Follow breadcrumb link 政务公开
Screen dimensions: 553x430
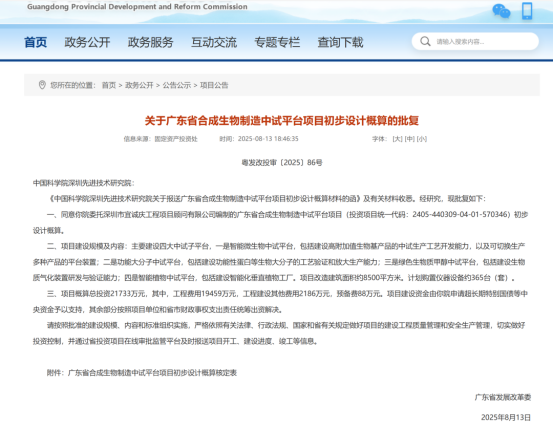(139, 85)
